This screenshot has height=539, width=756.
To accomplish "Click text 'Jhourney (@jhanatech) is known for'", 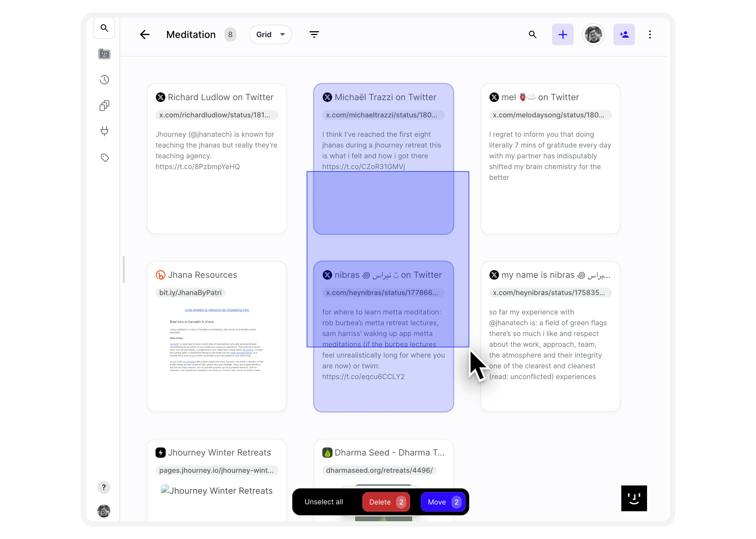I will pyautogui.click(x=215, y=134).
